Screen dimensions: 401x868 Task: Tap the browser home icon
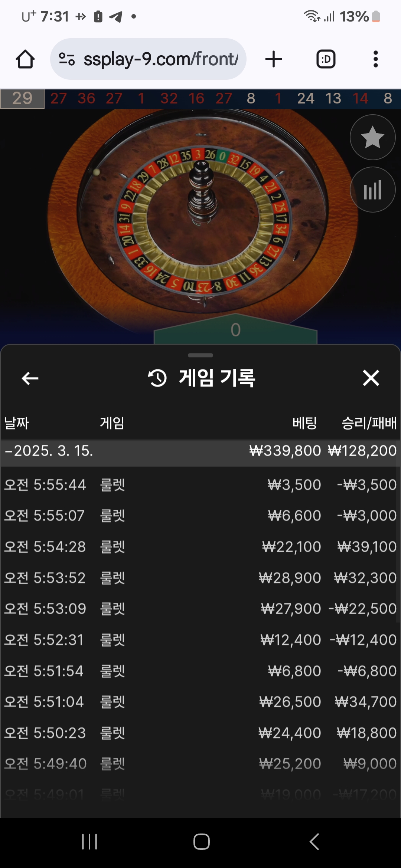tap(25, 59)
